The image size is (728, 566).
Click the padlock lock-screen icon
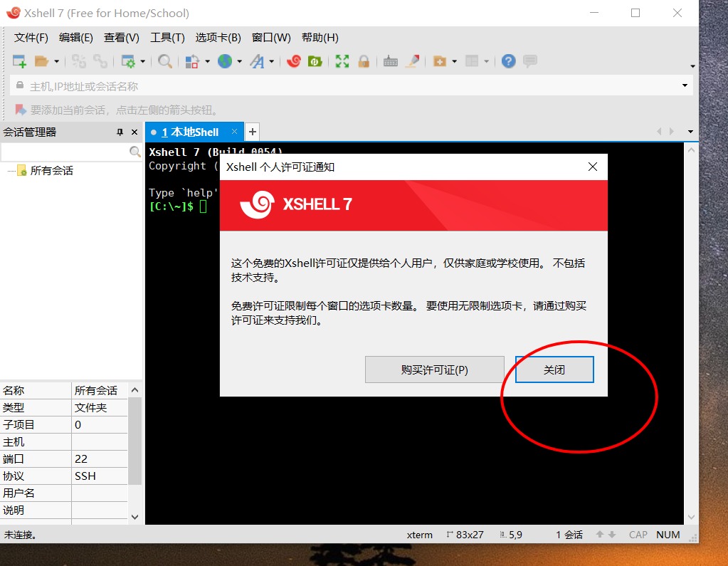(364, 61)
